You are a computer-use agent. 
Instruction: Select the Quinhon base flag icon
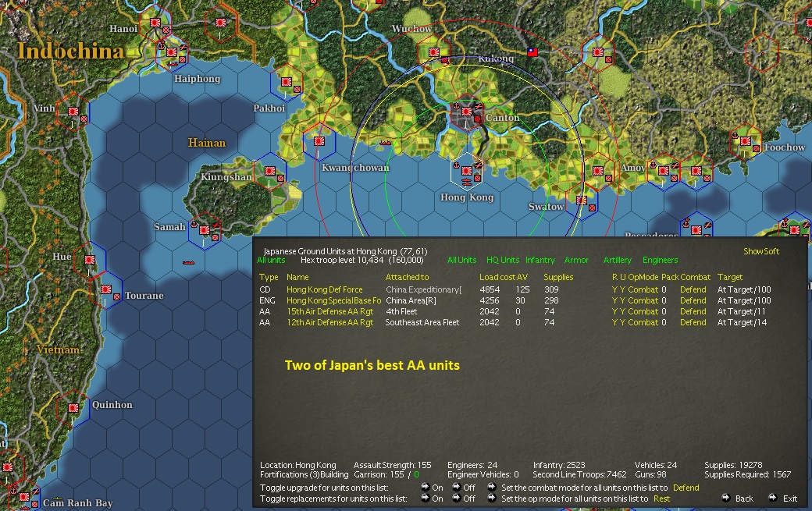point(73,407)
